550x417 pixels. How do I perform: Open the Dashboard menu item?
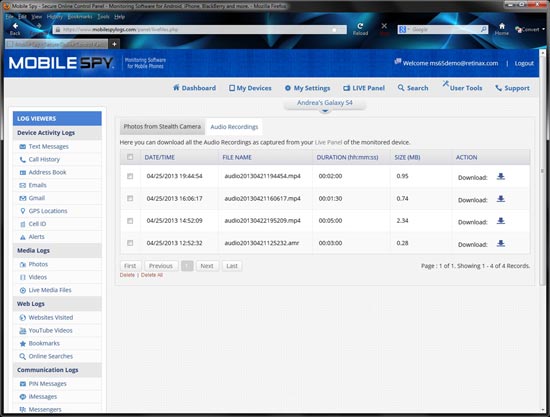(194, 88)
